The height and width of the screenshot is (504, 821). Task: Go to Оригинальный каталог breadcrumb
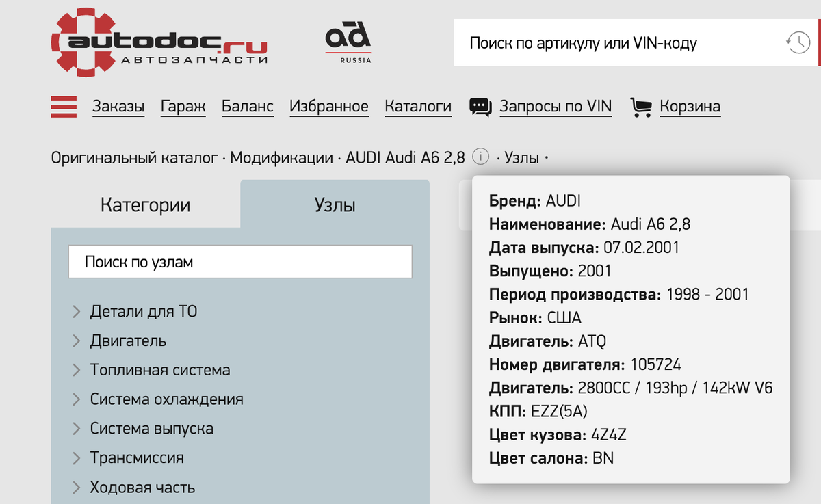pyautogui.click(x=135, y=158)
